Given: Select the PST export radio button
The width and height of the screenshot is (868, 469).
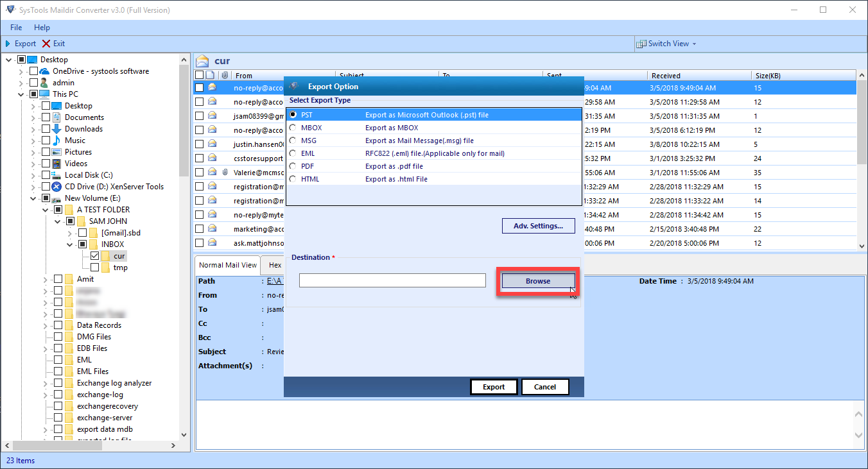Looking at the screenshot, I should click(293, 115).
